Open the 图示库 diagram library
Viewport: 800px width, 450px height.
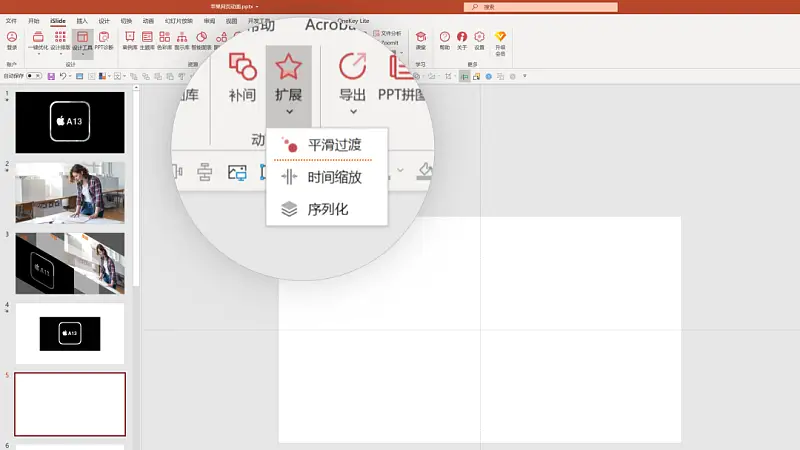pyautogui.click(x=182, y=40)
